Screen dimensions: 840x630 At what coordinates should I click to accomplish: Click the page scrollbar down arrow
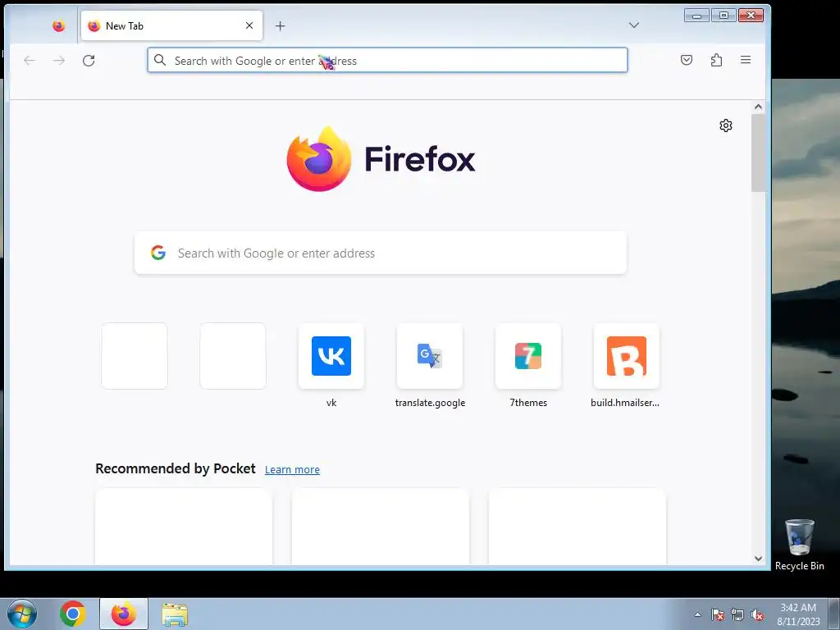click(x=758, y=558)
